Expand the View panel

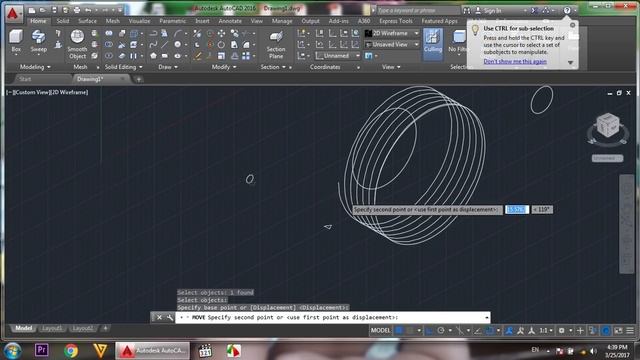(391, 67)
